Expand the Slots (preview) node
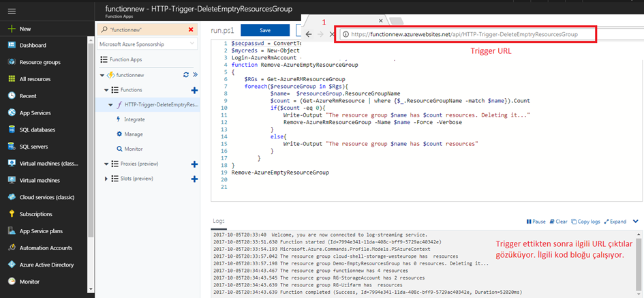The height and width of the screenshot is (298, 644). tap(106, 179)
